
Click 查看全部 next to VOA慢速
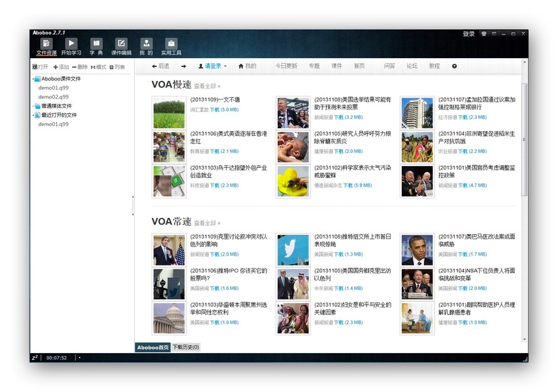coord(207,86)
